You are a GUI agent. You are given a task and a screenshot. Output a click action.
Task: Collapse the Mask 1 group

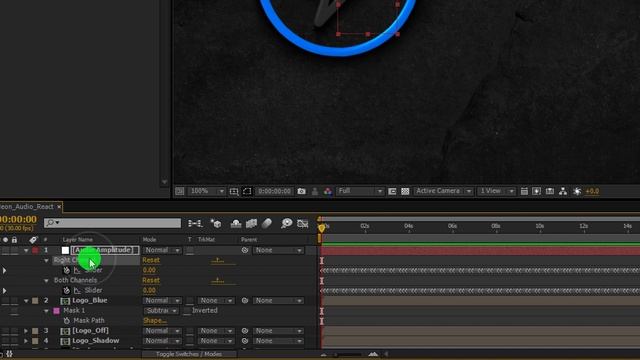click(x=46, y=311)
